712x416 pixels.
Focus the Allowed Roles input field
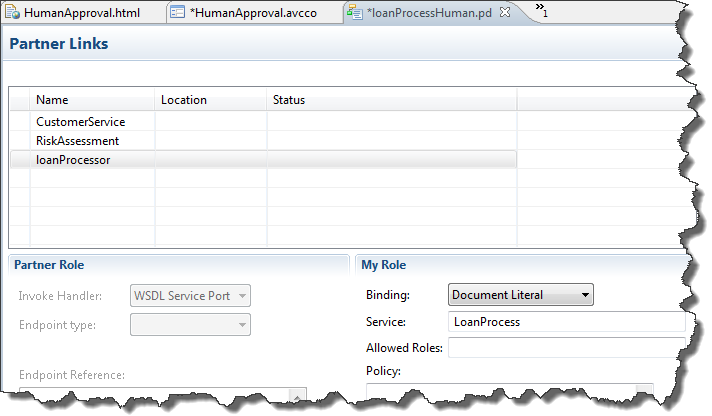pyautogui.click(x=566, y=348)
